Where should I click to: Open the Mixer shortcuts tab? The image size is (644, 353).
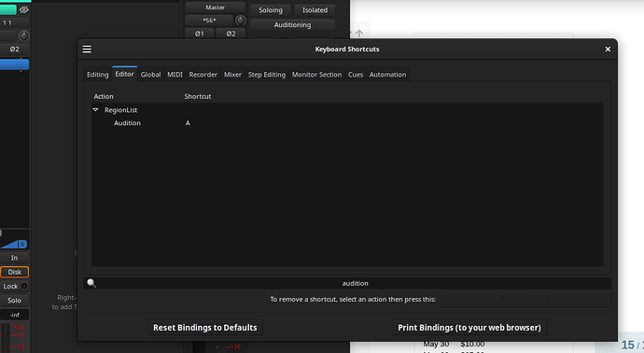point(232,75)
